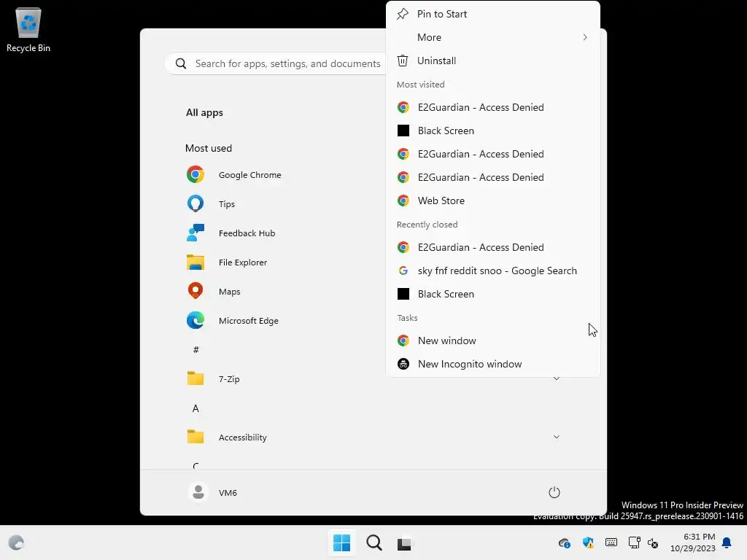The image size is (747, 560).
Task: Click the muted volume tray icon
Action: coord(653,542)
